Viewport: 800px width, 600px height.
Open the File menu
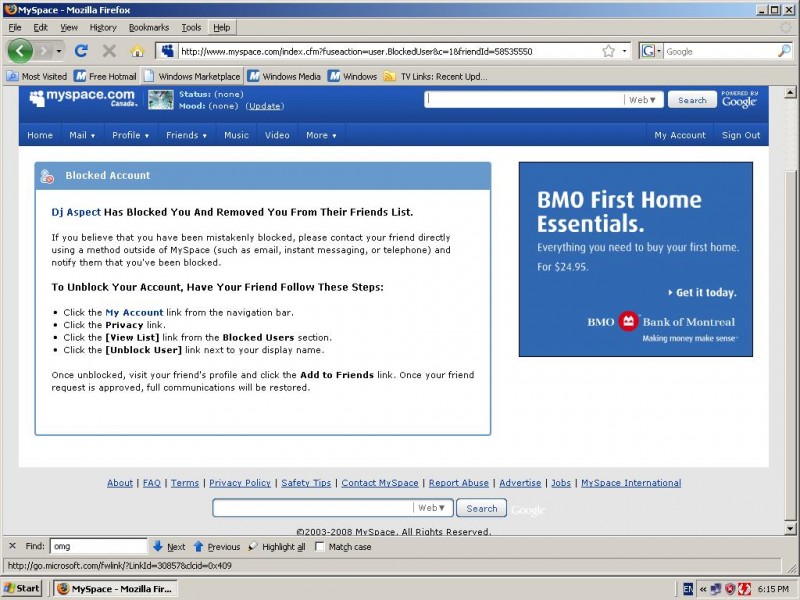pos(15,28)
